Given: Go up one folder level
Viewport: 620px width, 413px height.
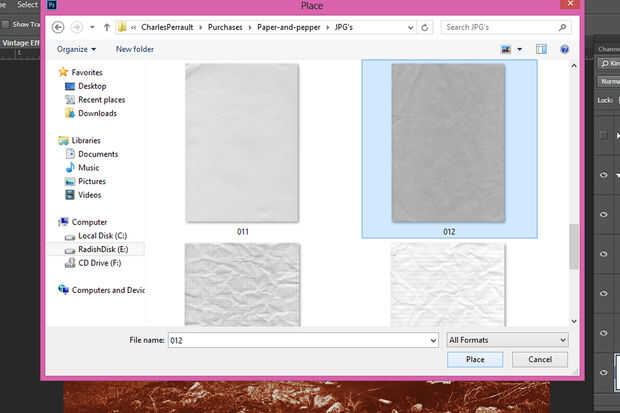Looking at the screenshot, I should (x=107, y=27).
